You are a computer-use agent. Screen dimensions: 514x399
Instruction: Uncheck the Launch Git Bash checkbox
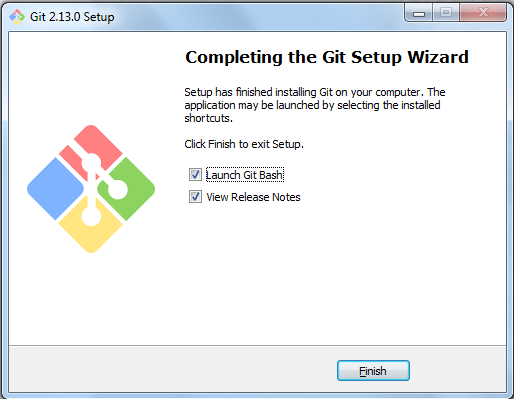[195, 175]
